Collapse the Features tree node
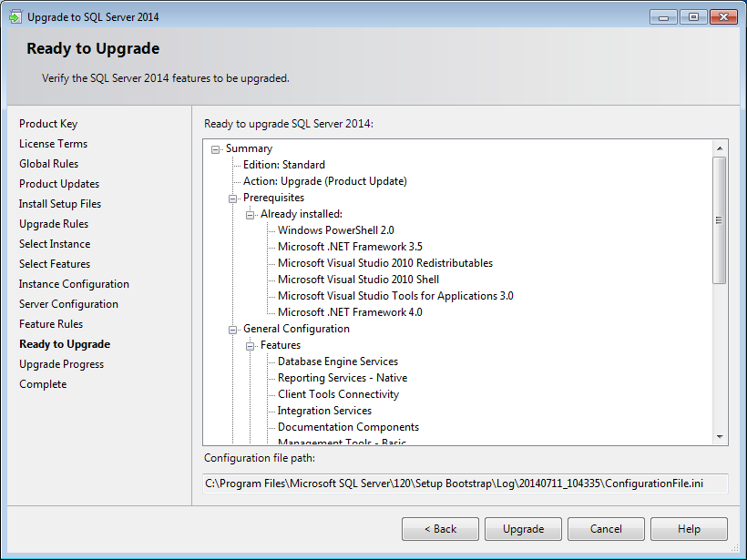Image resolution: width=747 pixels, height=560 pixels. [x=251, y=346]
